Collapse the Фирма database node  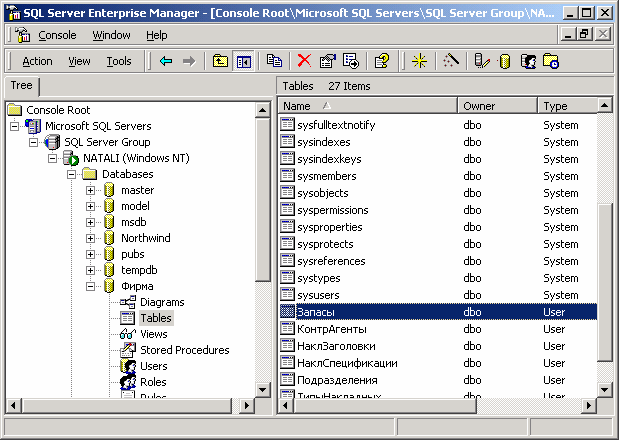click(90, 286)
